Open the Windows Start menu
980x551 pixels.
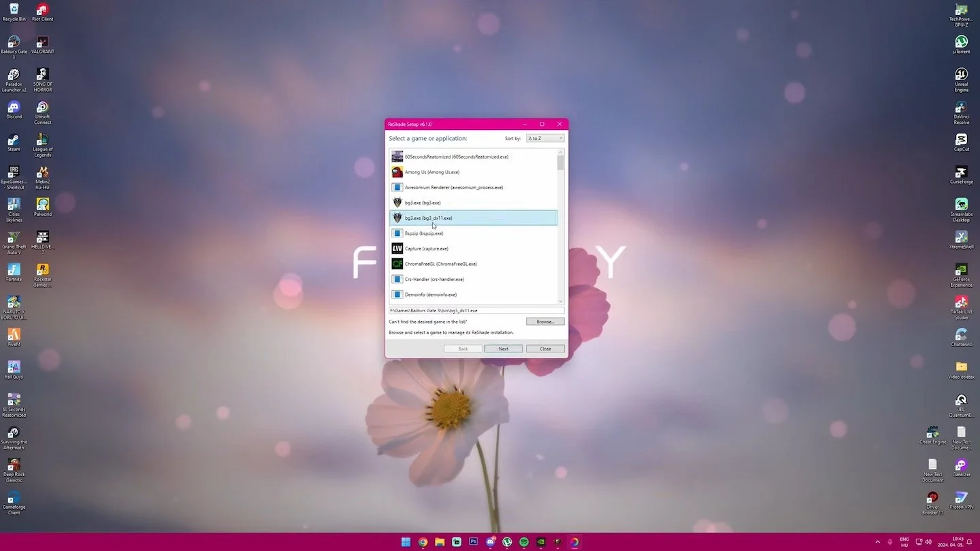tap(406, 542)
